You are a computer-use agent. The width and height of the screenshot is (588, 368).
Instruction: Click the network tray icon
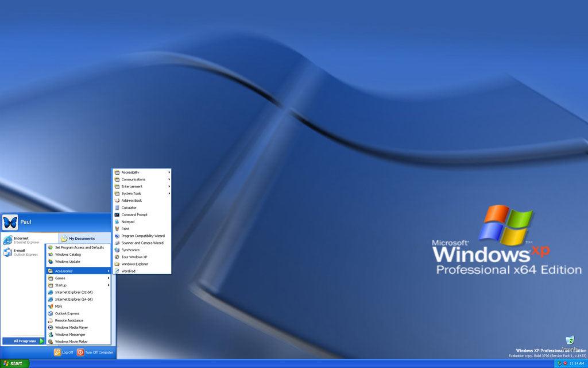(x=559, y=363)
